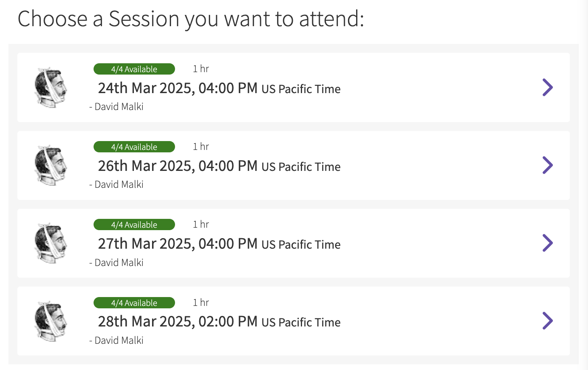Viewport: 588px width, 370px height.
Task: Open the 27th Mar session arrow
Action: pyautogui.click(x=547, y=243)
